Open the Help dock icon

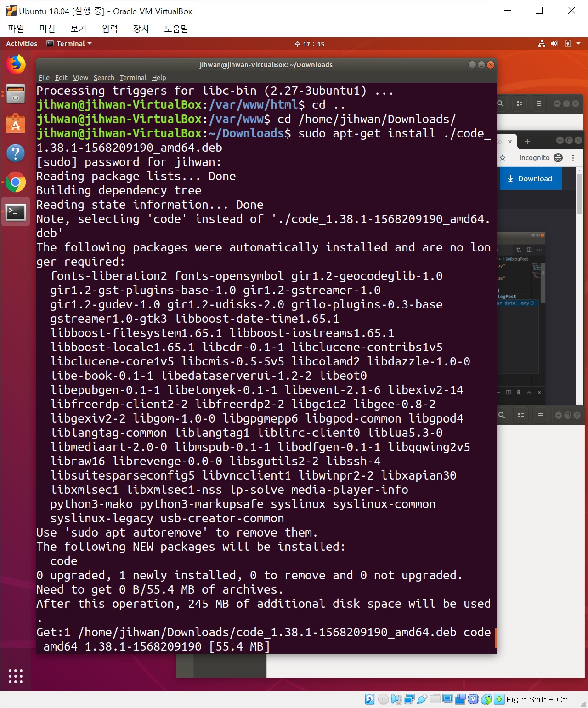[16, 153]
